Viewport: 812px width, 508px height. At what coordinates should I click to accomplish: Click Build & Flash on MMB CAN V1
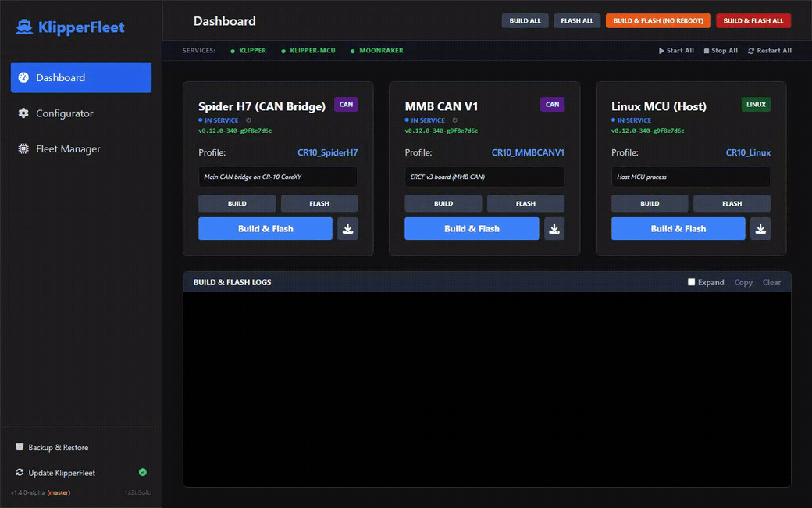click(472, 228)
